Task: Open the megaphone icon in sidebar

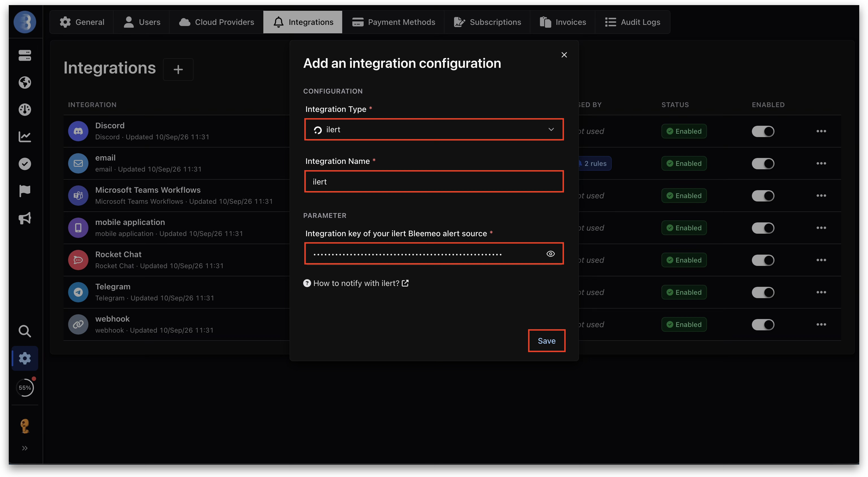Action: pyautogui.click(x=25, y=218)
